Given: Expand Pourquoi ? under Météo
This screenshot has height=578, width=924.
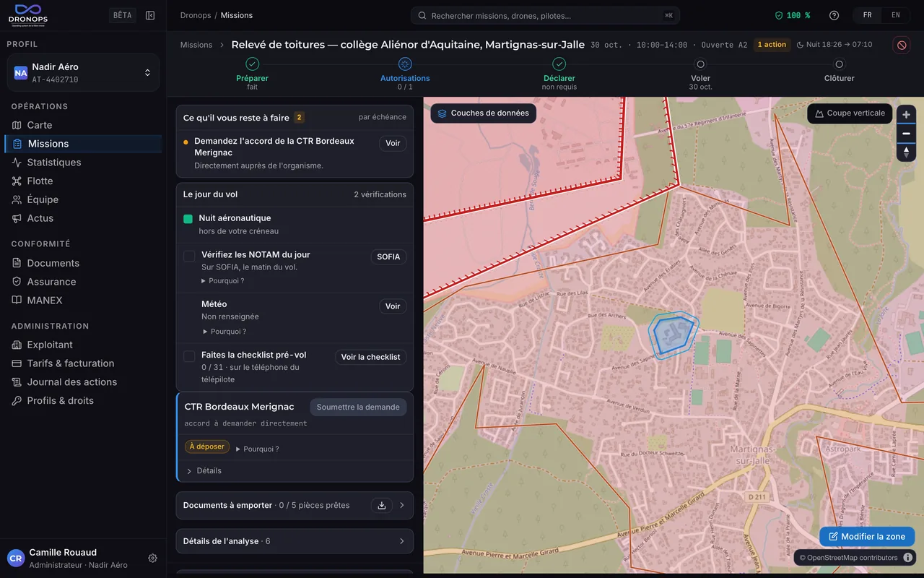Looking at the screenshot, I should [224, 332].
